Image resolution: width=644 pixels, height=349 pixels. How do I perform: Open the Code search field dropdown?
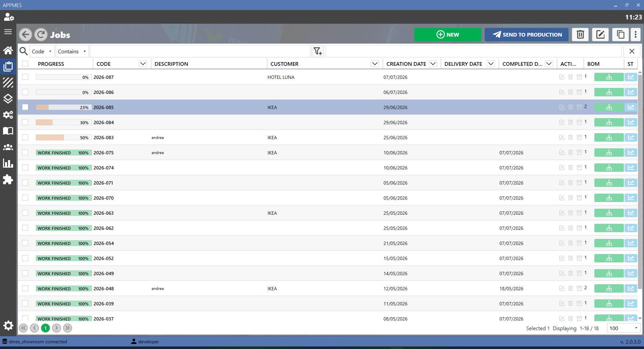pyautogui.click(x=42, y=51)
